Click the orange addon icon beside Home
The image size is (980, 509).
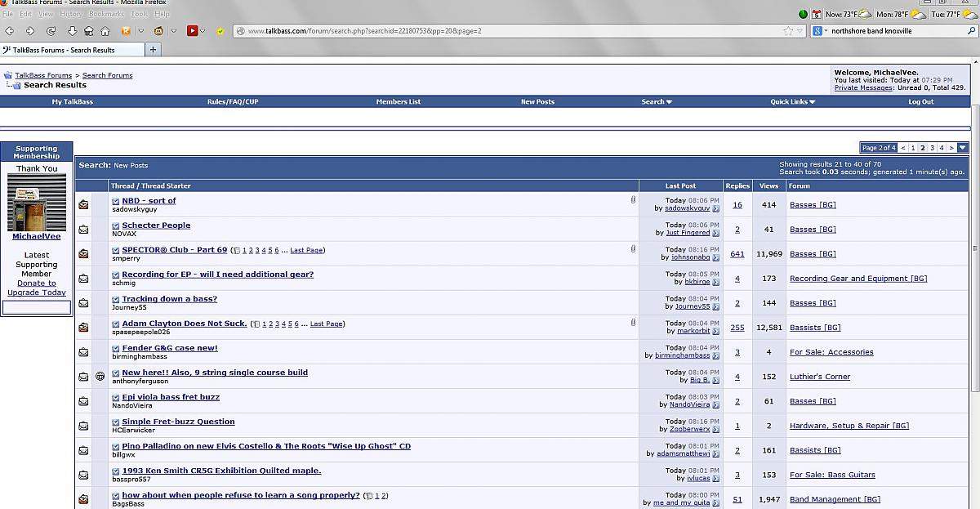click(126, 31)
